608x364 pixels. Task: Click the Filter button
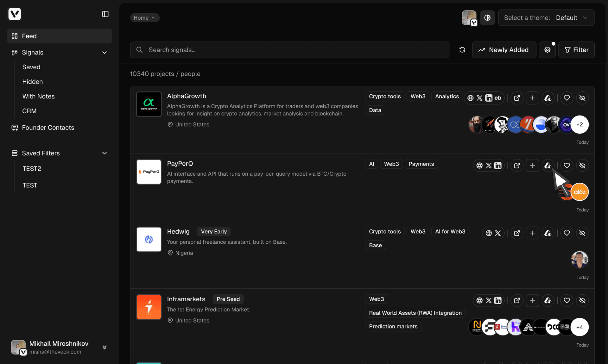[576, 50]
